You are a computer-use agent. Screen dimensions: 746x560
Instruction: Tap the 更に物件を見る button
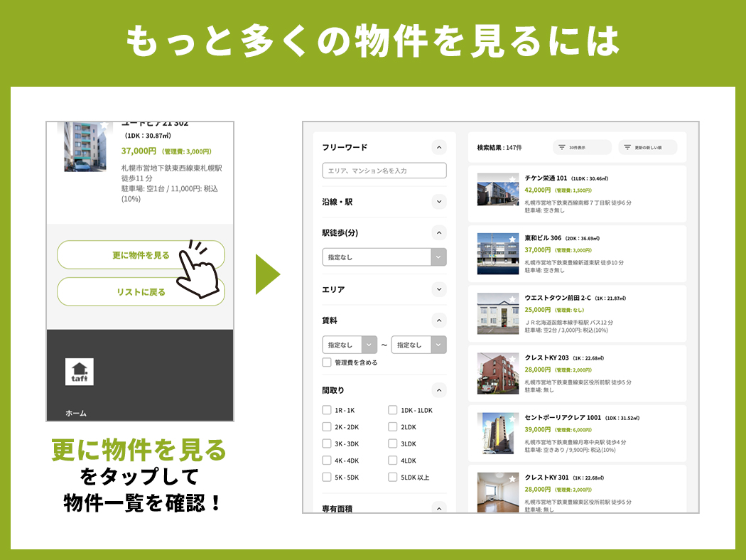click(x=141, y=255)
